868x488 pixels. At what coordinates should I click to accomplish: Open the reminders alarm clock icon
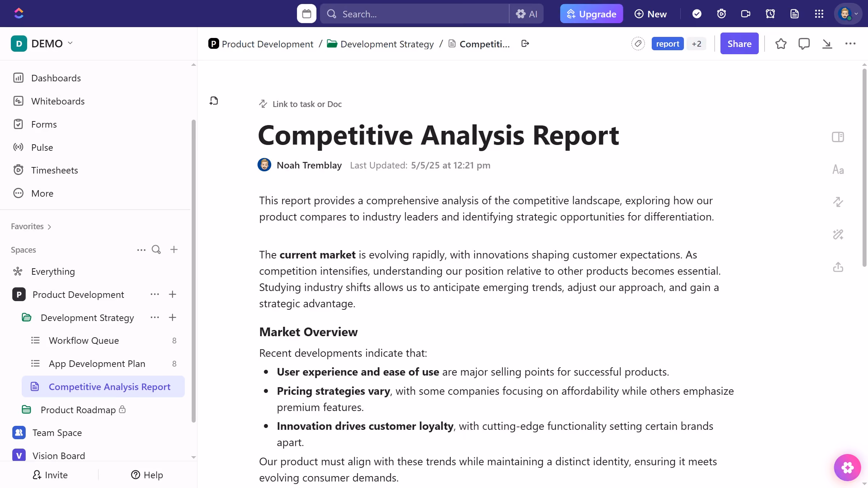click(770, 14)
